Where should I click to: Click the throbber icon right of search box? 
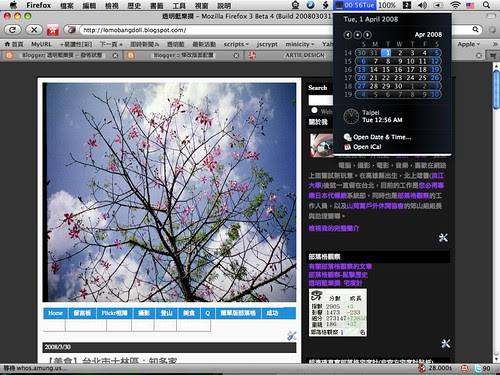492,30
